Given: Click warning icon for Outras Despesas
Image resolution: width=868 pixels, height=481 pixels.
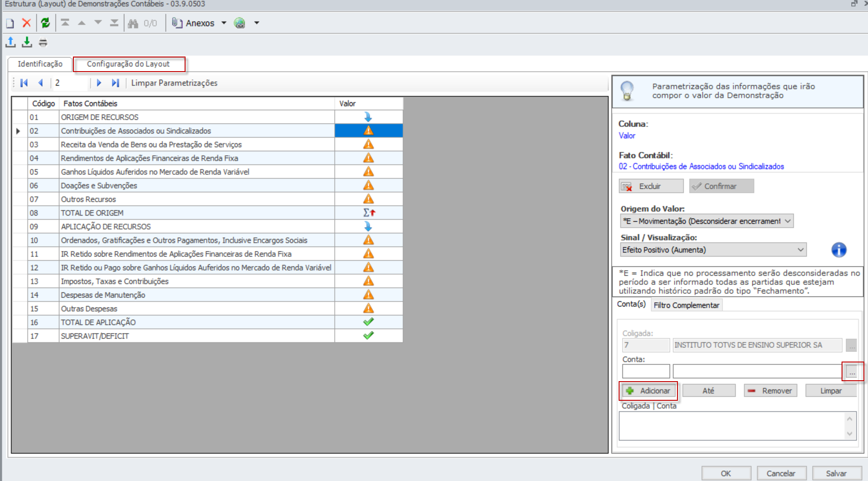Looking at the screenshot, I should tap(368, 309).
